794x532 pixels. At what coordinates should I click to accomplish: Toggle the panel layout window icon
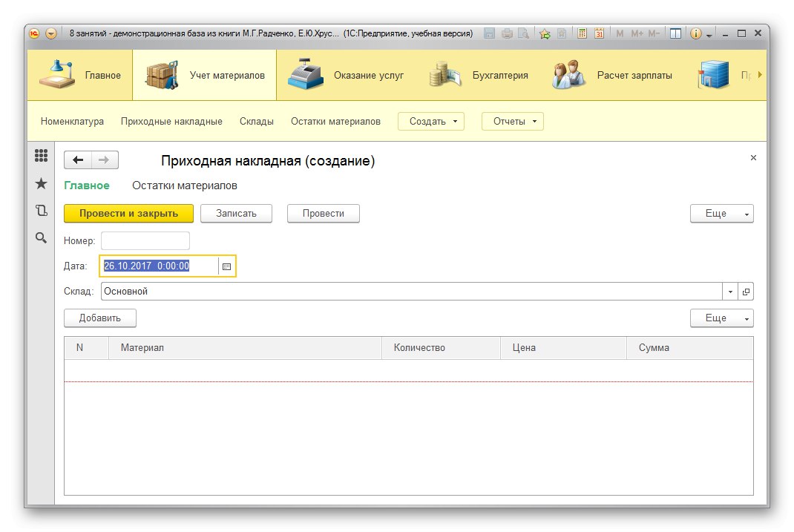click(x=675, y=33)
